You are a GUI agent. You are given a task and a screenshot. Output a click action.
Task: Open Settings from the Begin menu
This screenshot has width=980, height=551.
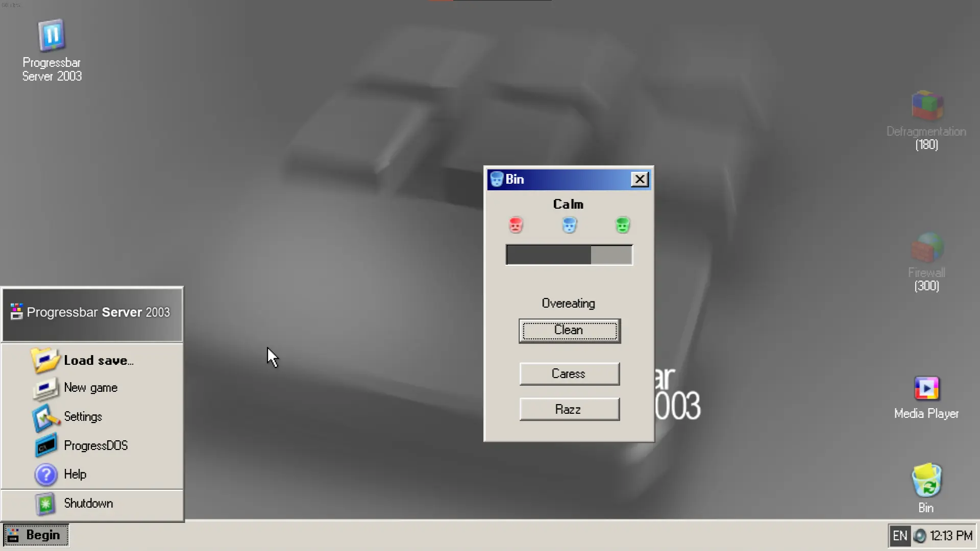click(x=92, y=417)
